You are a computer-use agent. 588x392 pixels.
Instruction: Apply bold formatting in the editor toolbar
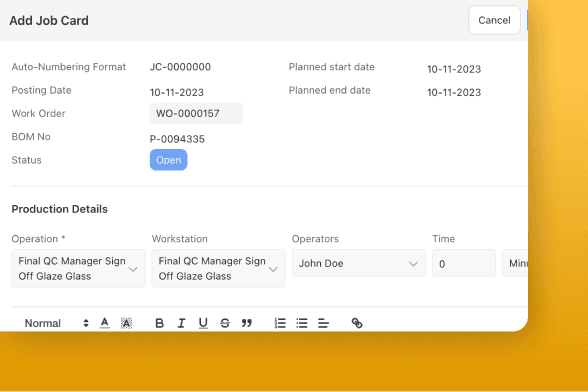pyautogui.click(x=159, y=323)
